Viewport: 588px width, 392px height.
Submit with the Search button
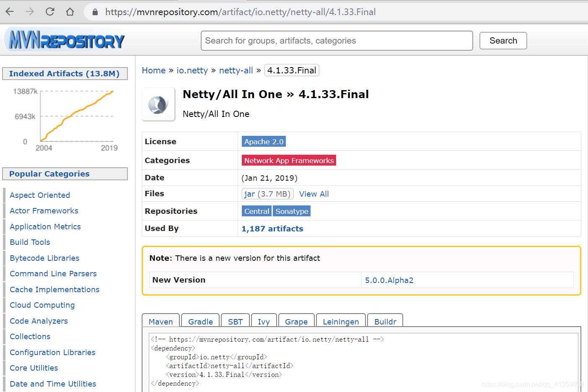503,41
